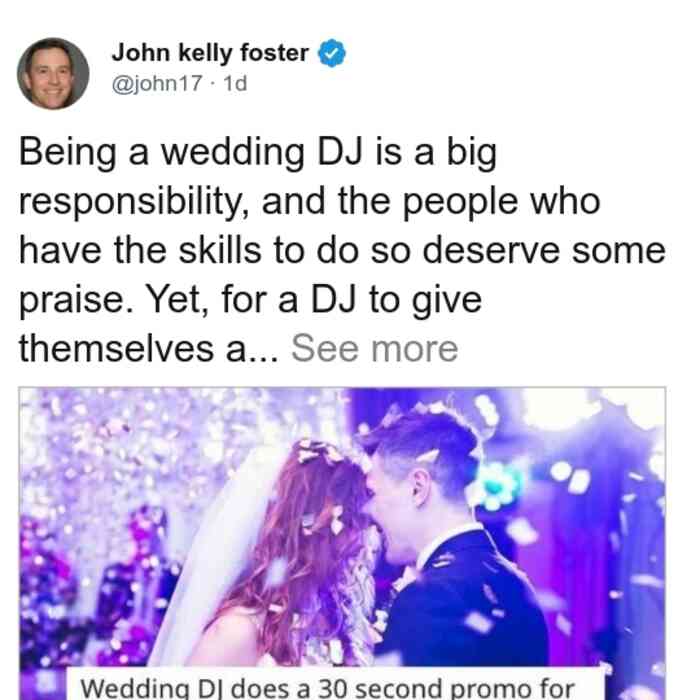The width and height of the screenshot is (700, 700).
Task: Open the @john17 handle
Action: point(157,83)
